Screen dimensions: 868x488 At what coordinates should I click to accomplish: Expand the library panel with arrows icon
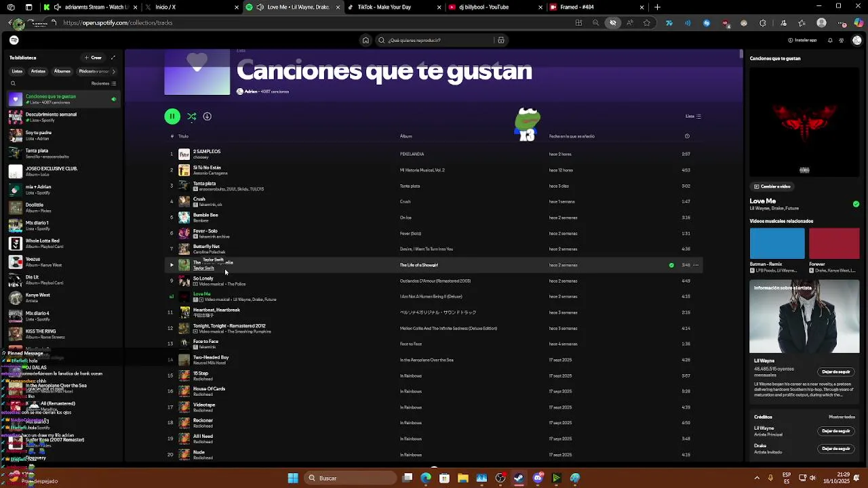coord(113,58)
